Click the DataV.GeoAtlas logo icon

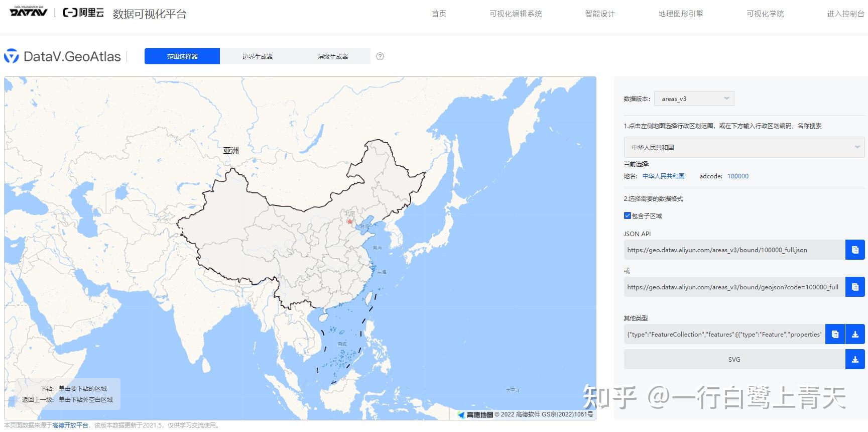(x=12, y=56)
